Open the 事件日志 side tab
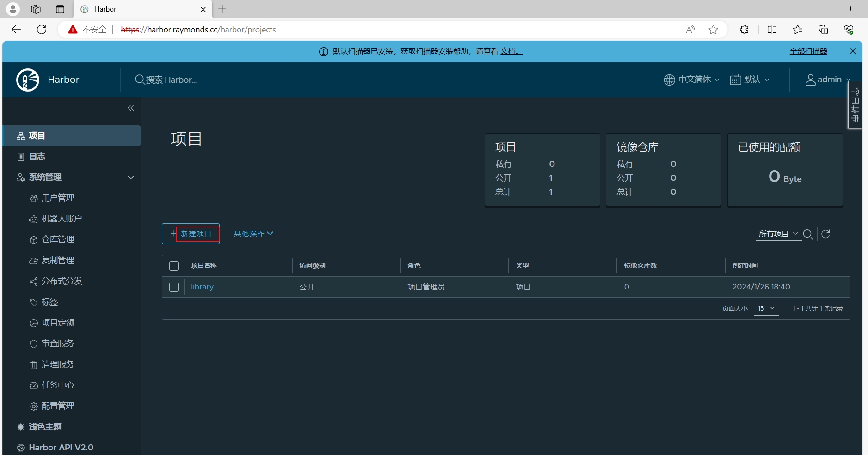The image size is (868, 455). click(x=855, y=105)
